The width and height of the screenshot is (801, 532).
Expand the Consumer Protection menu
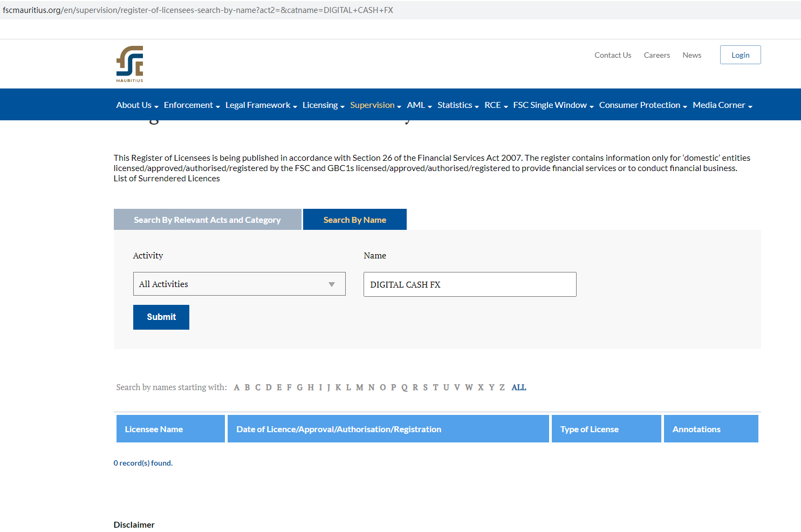click(x=642, y=105)
